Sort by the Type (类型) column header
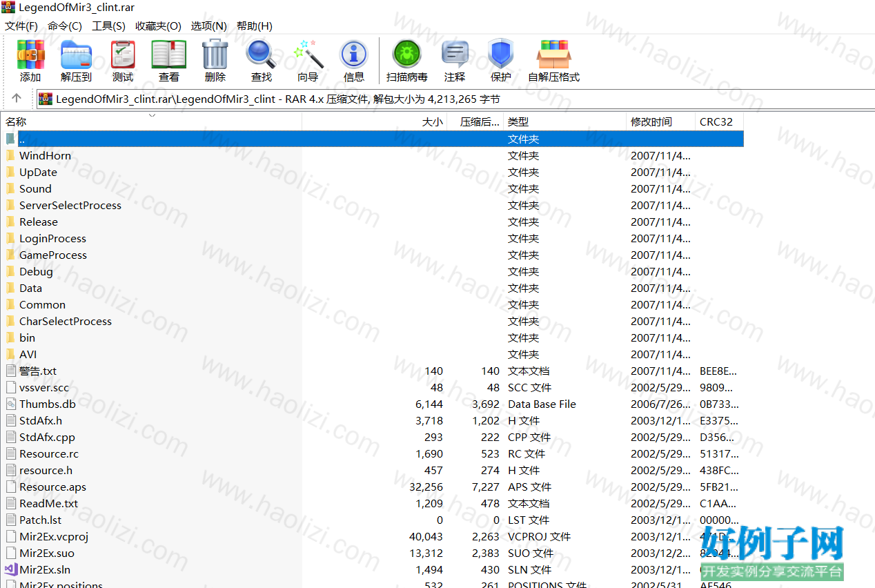 tap(565, 121)
